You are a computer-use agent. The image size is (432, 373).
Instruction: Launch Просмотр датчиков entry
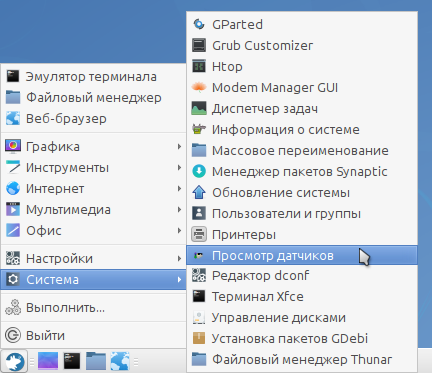pyautogui.click(x=302, y=255)
